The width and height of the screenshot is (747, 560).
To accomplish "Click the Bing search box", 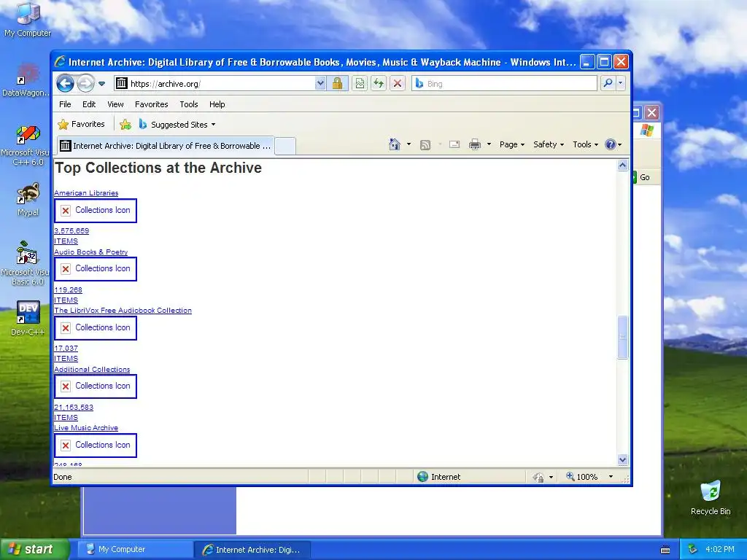I will 505,83.
